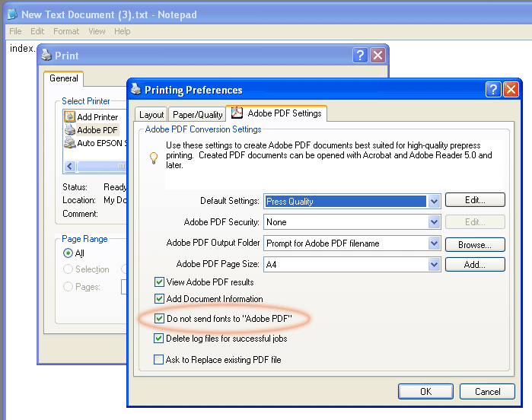532x420 pixels.
Task: Click the Pages range input field
Action: click(x=124, y=287)
